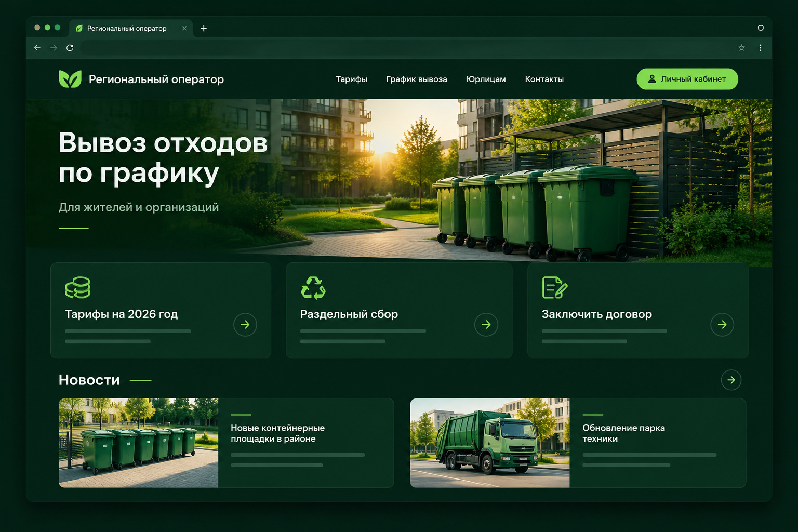
Task: Click the recycling icon above Раздельный сбор
Action: [x=313, y=287]
